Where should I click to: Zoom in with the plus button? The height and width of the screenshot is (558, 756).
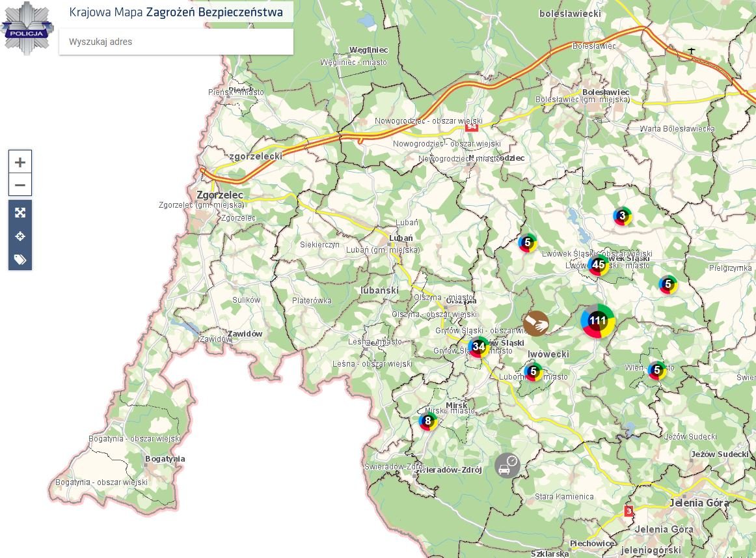(20, 161)
